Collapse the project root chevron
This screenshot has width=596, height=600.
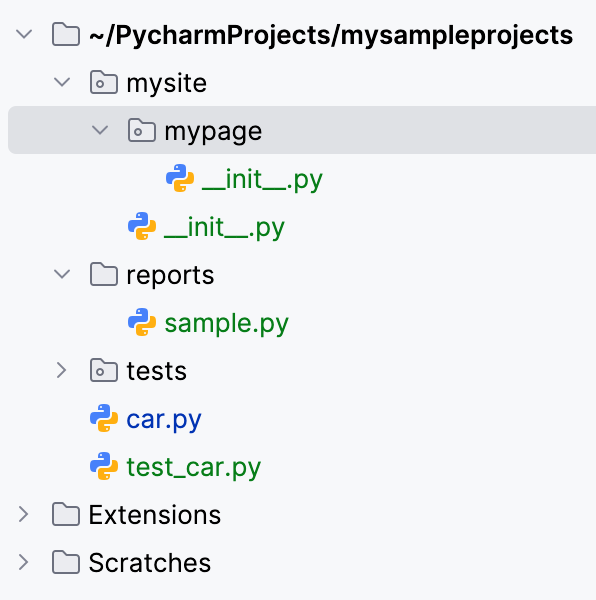tap(24, 34)
